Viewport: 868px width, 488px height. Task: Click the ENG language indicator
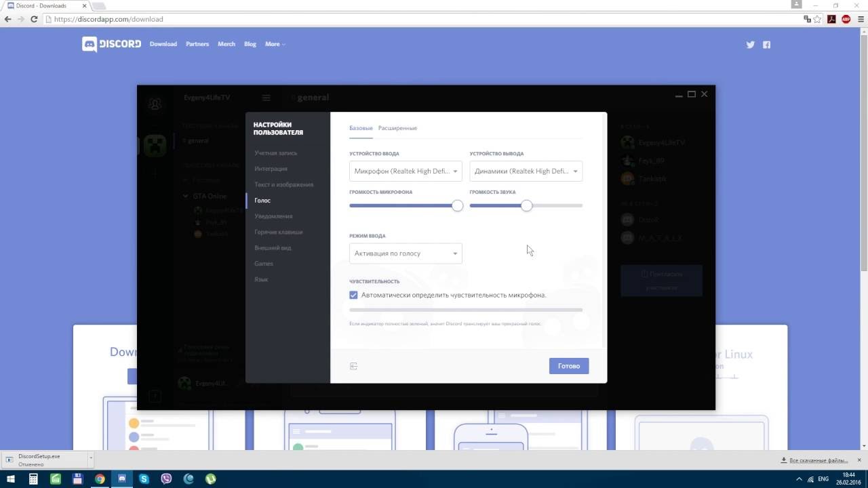823,479
